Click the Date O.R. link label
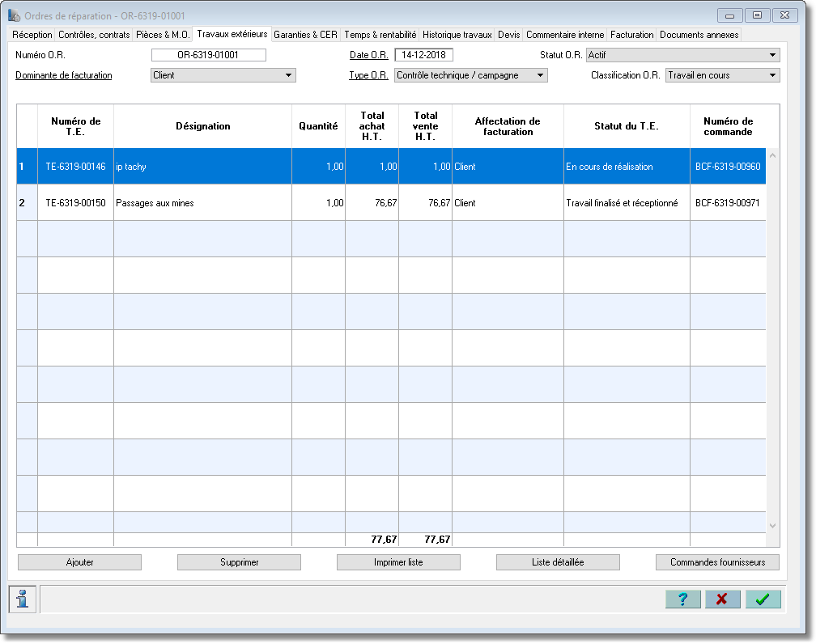Viewport: 816px width, 644px height. (369, 55)
